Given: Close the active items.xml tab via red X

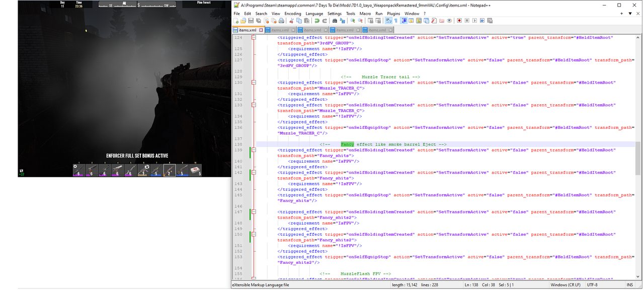Looking at the screenshot, I should (x=261, y=30).
